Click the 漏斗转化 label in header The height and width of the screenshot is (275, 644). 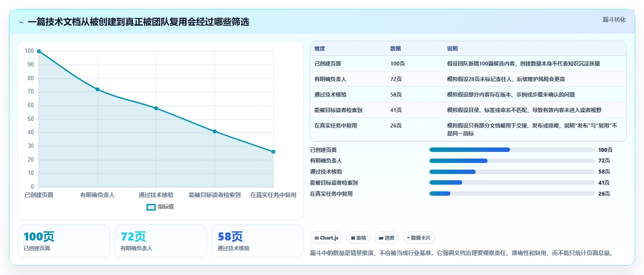pyautogui.click(x=614, y=19)
